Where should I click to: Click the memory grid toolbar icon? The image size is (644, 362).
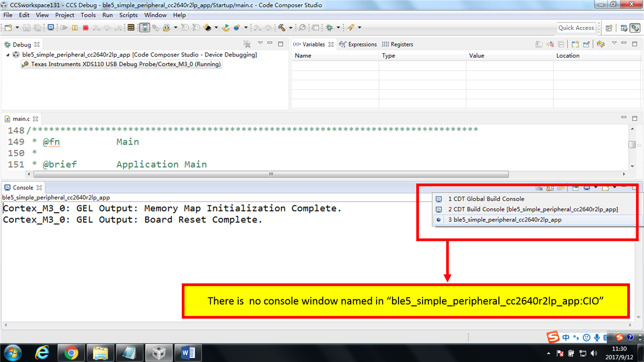tap(130, 27)
